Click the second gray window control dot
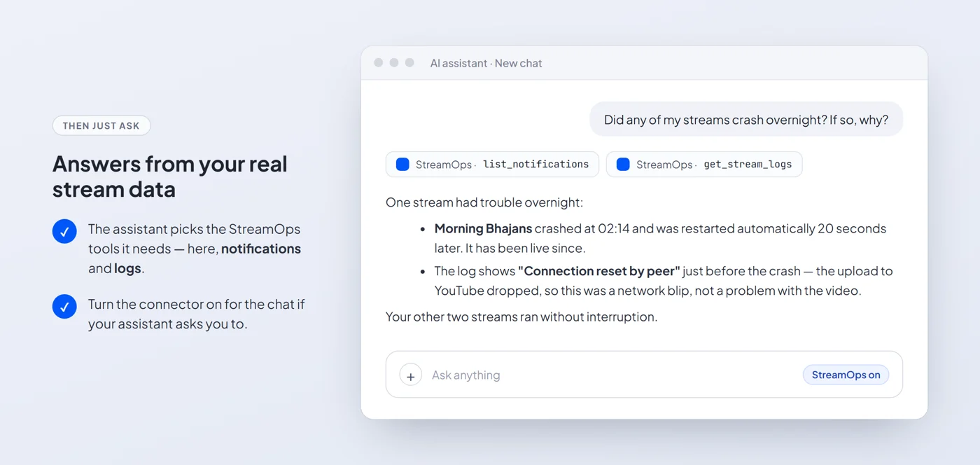 coord(394,62)
